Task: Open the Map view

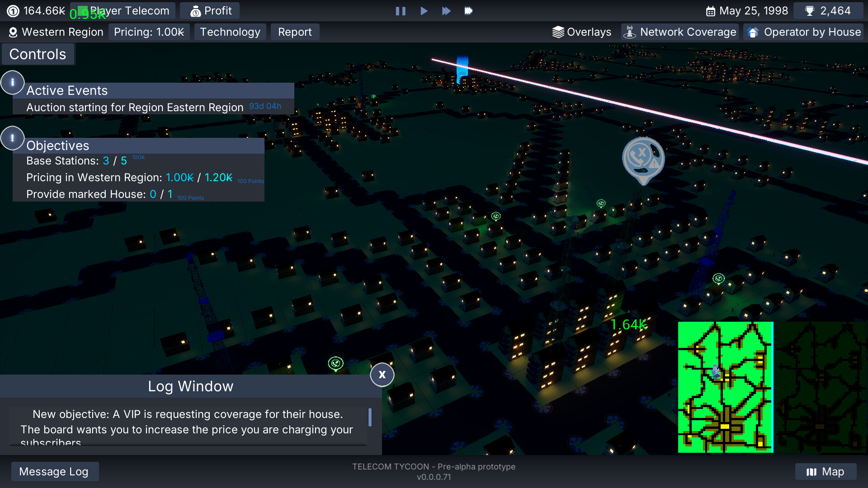Action: click(x=826, y=471)
